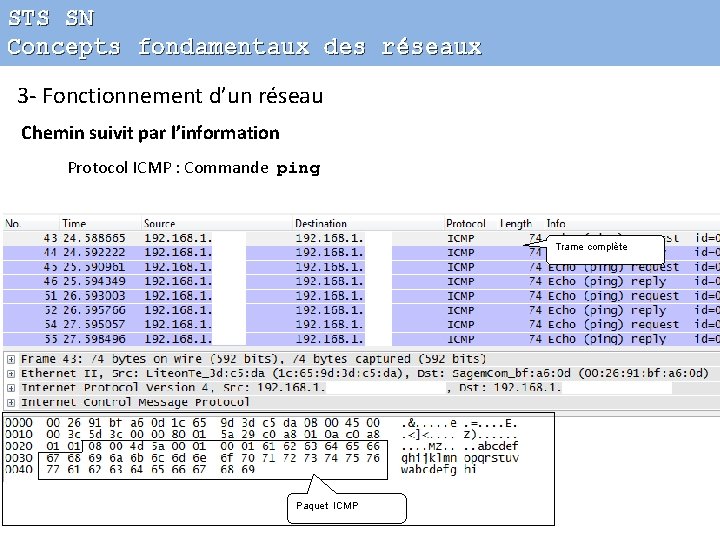
Task: Select packet 54 at time 27.595057
Action: [361, 325]
